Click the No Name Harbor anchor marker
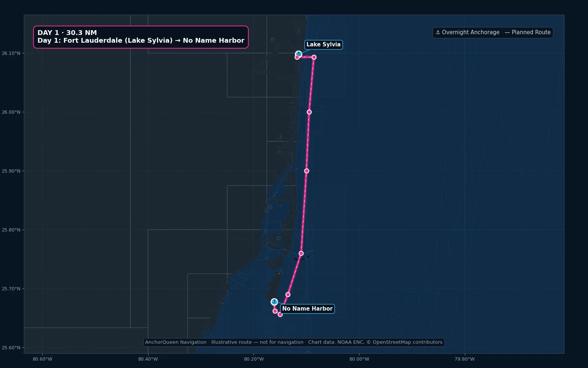The width and height of the screenshot is (588, 368). [x=274, y=302]
